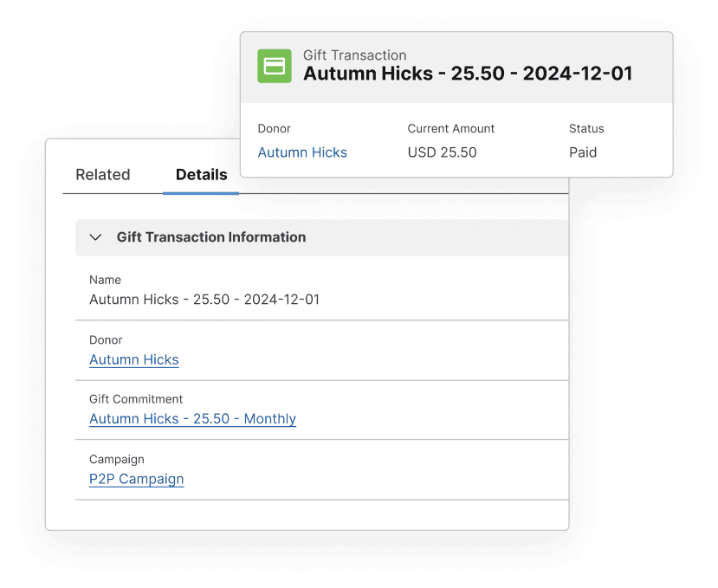Open Autumn Hicks link under Donor details field
718x588 pixels.
pyautogui.click(x=134, y=359)
